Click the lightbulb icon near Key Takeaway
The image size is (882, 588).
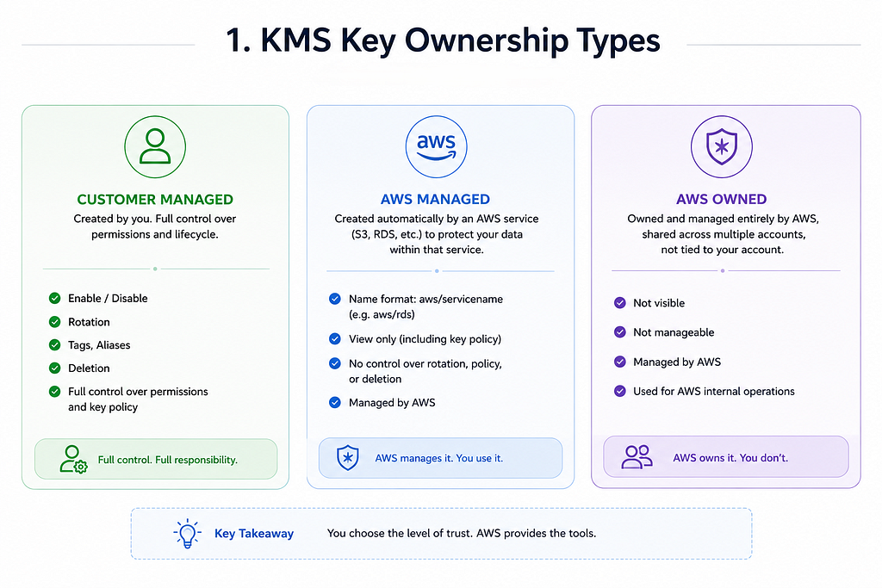tap(187, 533)
